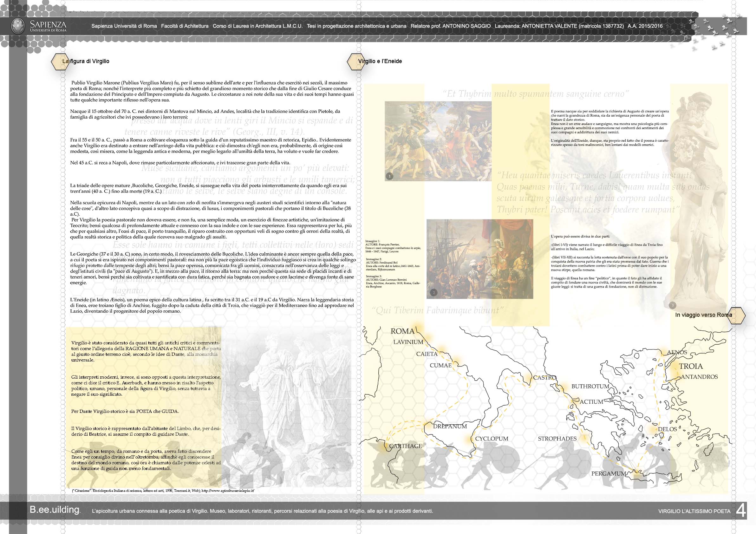This screenshot has height=534, width=756.
Task: Select the ROMA label on the map
Action: (402, 331)
